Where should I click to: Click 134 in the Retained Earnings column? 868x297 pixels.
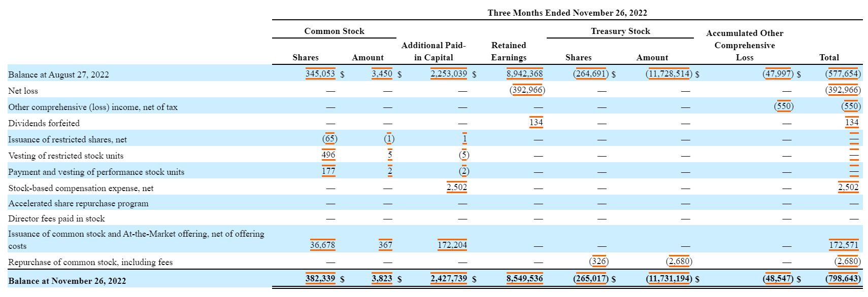click(x=536, y=122)
